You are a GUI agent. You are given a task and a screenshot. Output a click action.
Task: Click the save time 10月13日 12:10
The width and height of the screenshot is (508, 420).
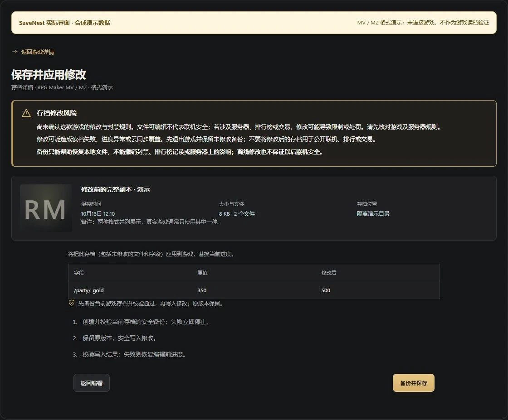coord(98,213)
